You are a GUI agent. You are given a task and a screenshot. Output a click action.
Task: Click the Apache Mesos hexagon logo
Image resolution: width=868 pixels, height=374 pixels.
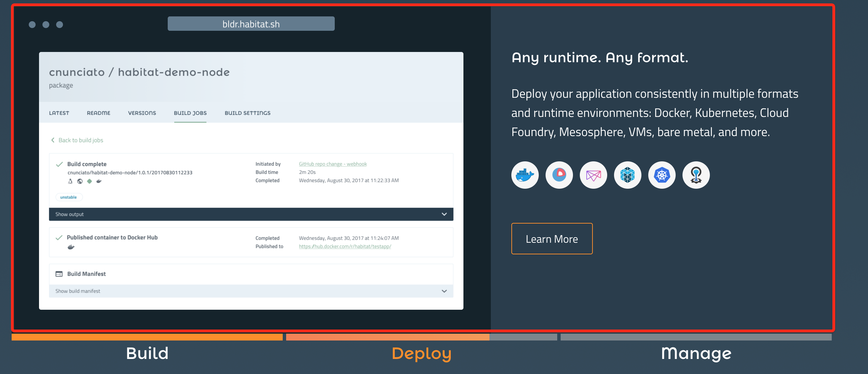coord(627,175)
